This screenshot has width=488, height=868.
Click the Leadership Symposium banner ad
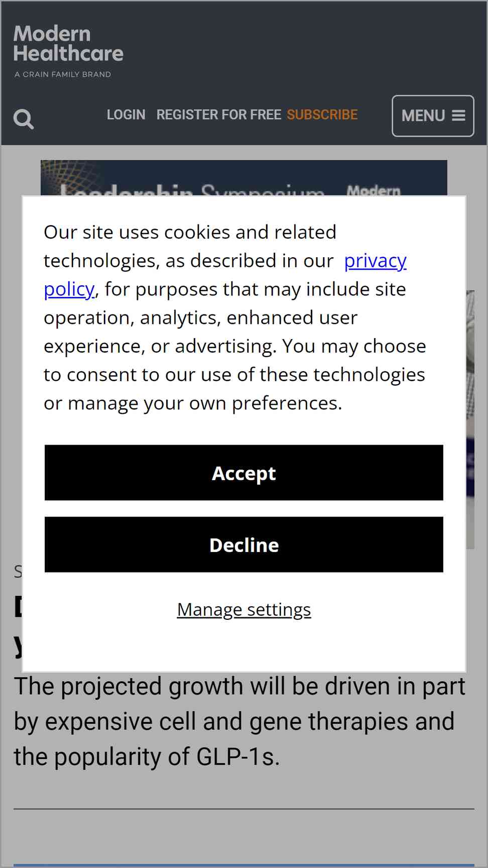244,178
